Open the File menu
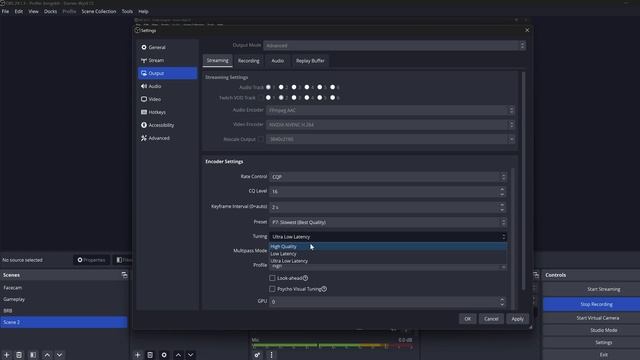The image size is (640, 360). pyautogui.click(x=5, y=11)
